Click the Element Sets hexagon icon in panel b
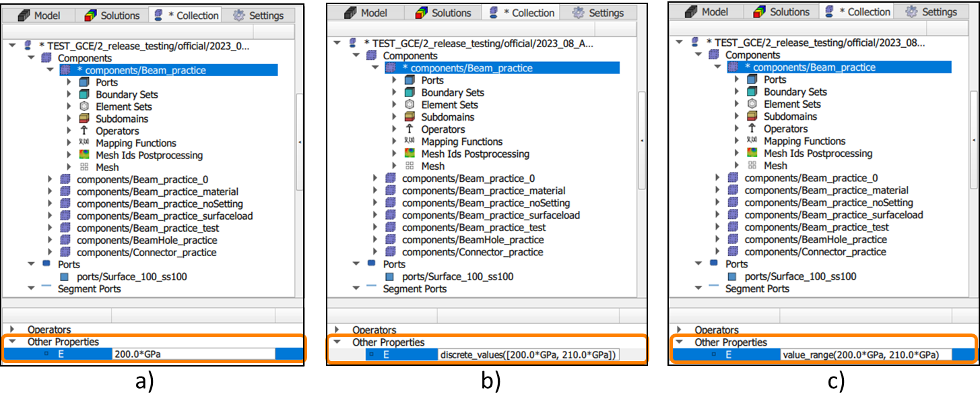The image size is (980, 411). (x=410, y=104)
